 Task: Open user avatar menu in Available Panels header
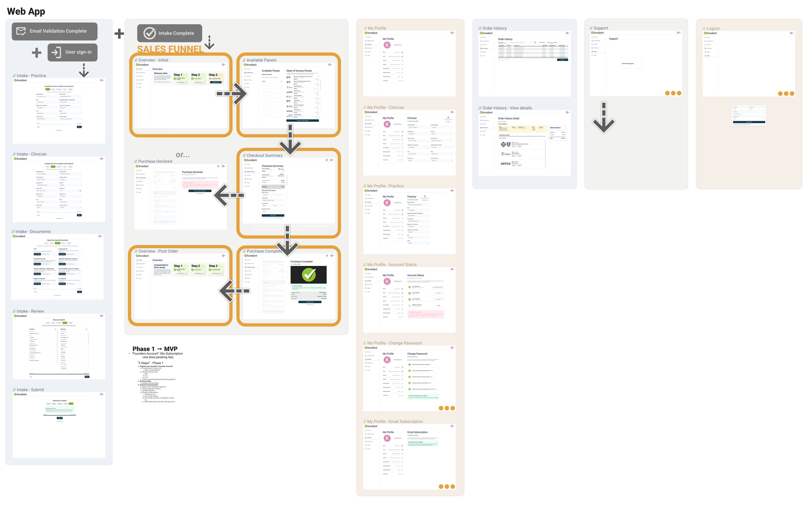click(x=330, y=65)
